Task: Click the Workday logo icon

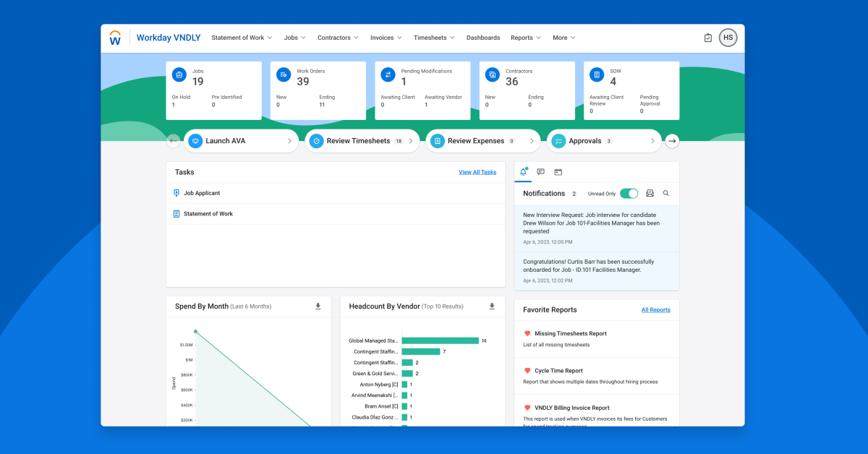Action: (x=115, y=38)
